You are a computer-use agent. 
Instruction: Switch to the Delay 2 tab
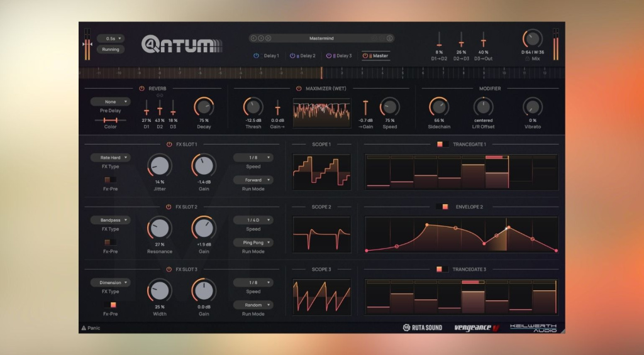pyautogui.click(x=308, y=56)
